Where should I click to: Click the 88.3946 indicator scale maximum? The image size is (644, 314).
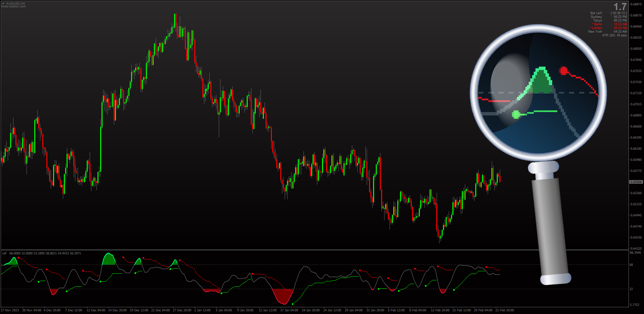click(635, 253)
